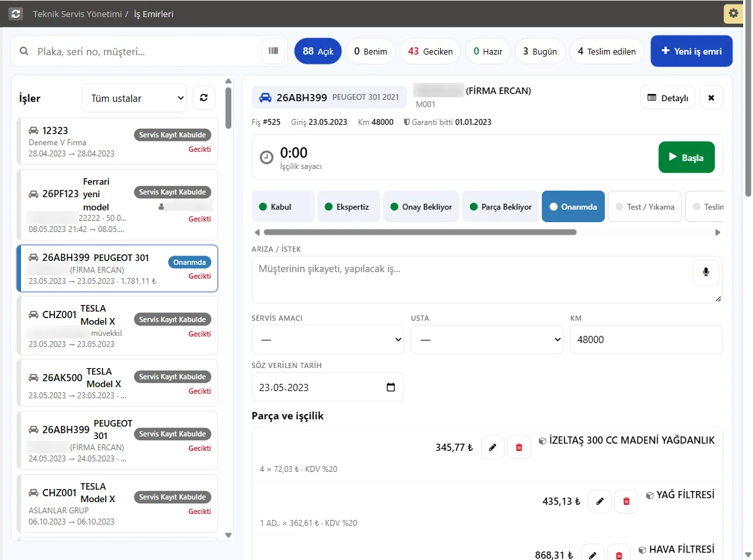Show the 4 Teslim edilen work orders
Viewport: 753px width, 560px height.
pos(606,51)
